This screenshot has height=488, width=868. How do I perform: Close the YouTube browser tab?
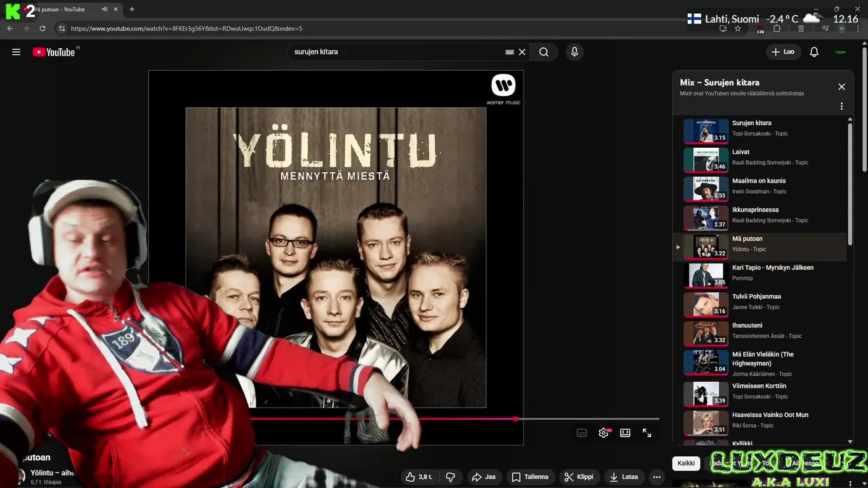tap(115, 9)
